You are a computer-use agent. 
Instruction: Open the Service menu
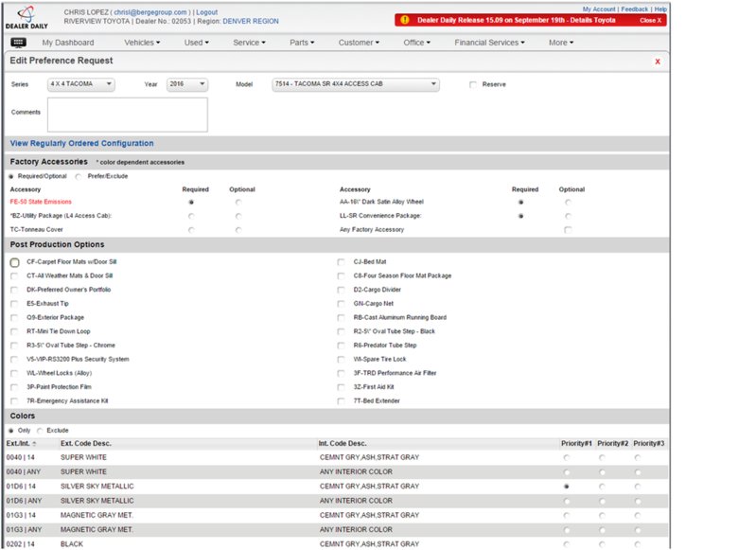click(x=249, y=43)
